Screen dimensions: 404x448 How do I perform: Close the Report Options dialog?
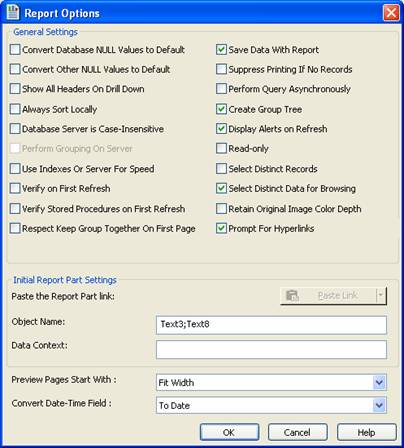click(x=391, y=13)
